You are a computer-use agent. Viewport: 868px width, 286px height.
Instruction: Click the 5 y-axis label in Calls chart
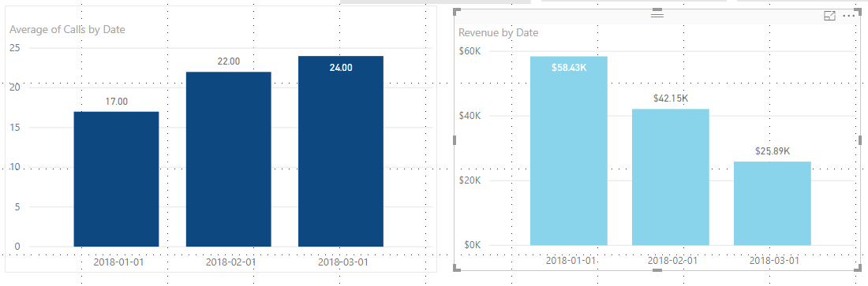pyautogui.click(x=17, y=207)
